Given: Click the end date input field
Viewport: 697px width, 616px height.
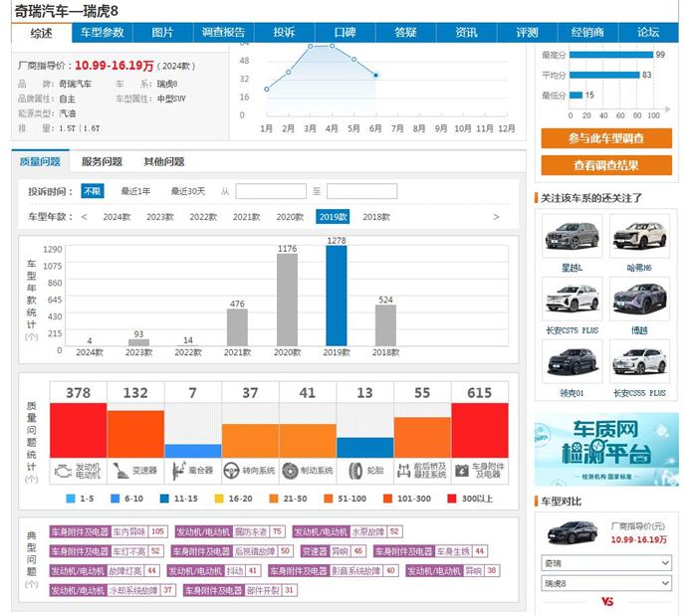Looking at the screenshot, I should point(361,191).
